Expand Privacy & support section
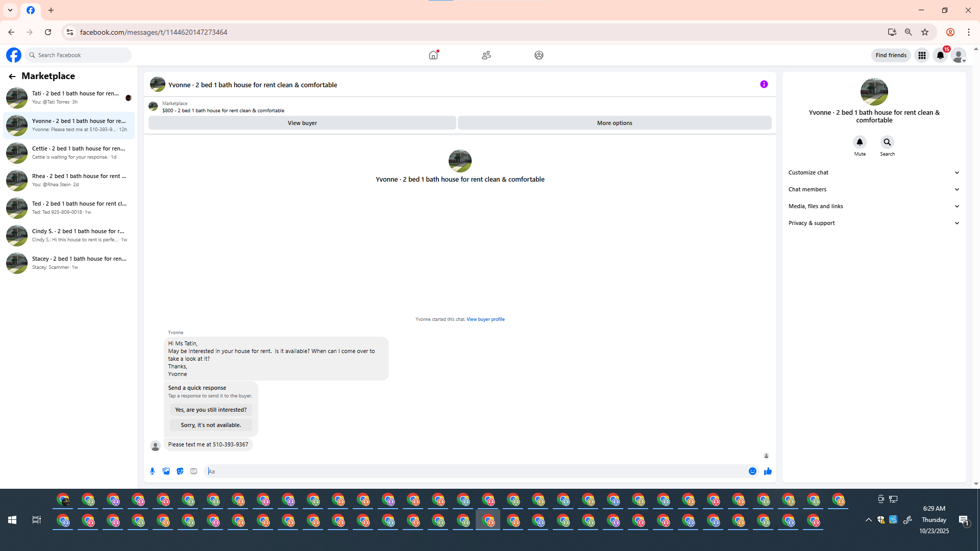Screen dimensions: 980x551 (874, 223)
